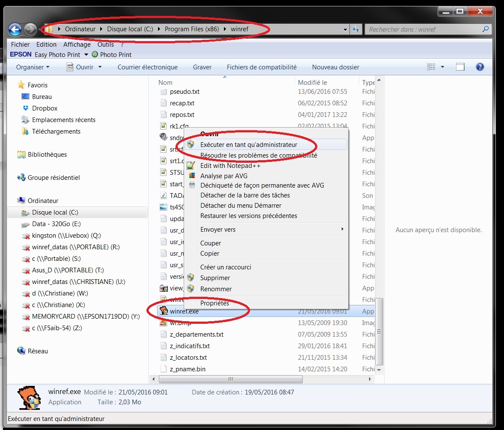
Task: Click the disconnected kingston (Q:) drive icon
Action: click(x=25, y=236)
